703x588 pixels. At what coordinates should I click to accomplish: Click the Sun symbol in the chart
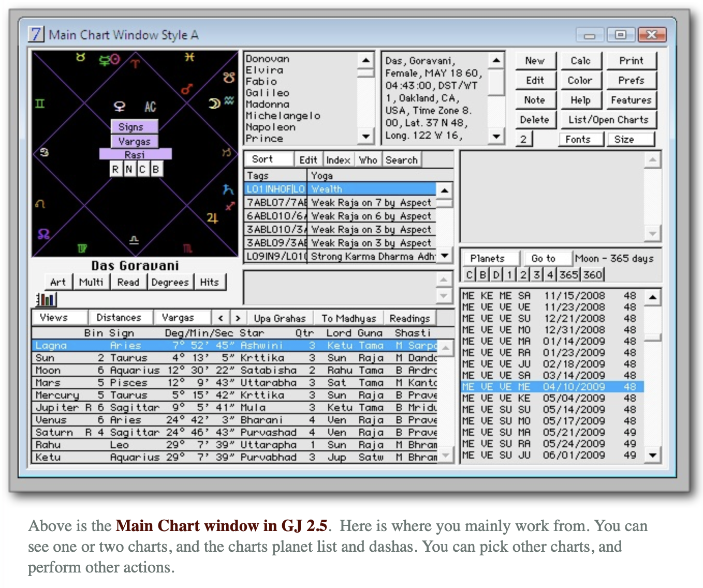point(115,60)
